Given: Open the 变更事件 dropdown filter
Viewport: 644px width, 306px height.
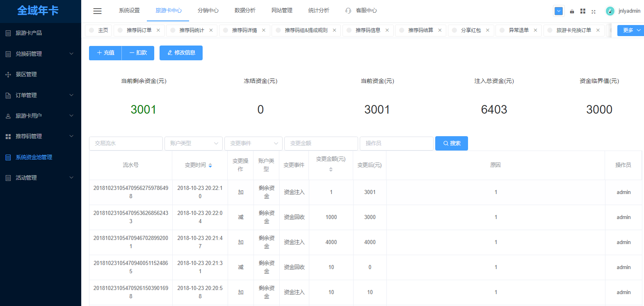Looking at the screenshot, I should [253, 143].
